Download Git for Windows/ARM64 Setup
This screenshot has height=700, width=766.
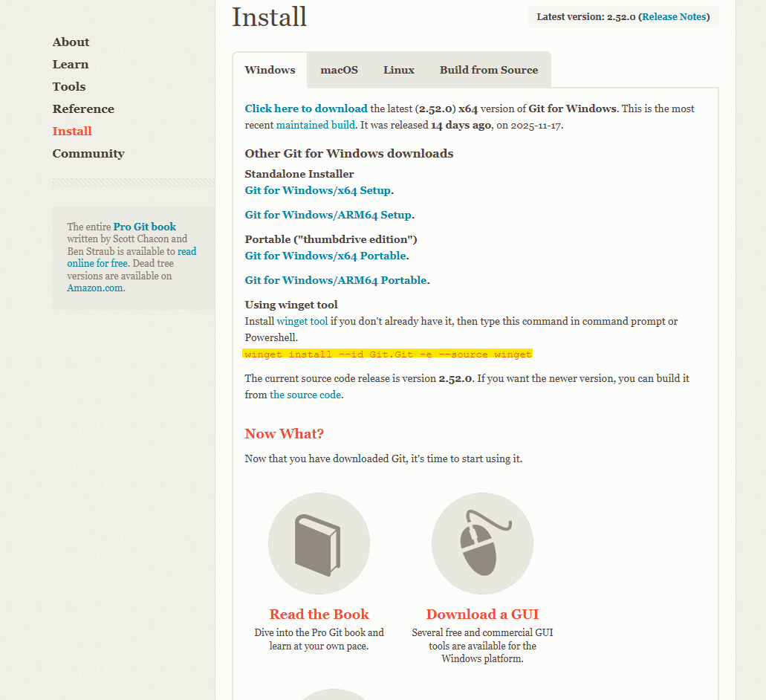328,215
